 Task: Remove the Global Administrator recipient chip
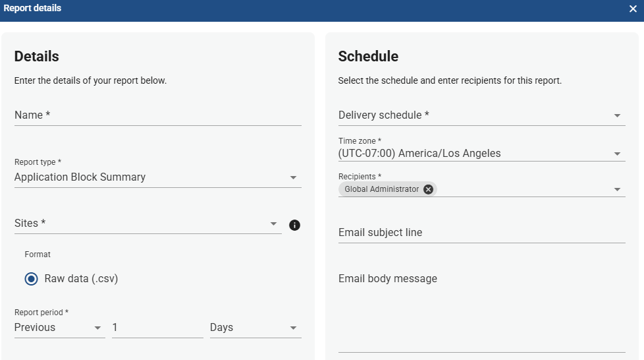pos(428,189)
